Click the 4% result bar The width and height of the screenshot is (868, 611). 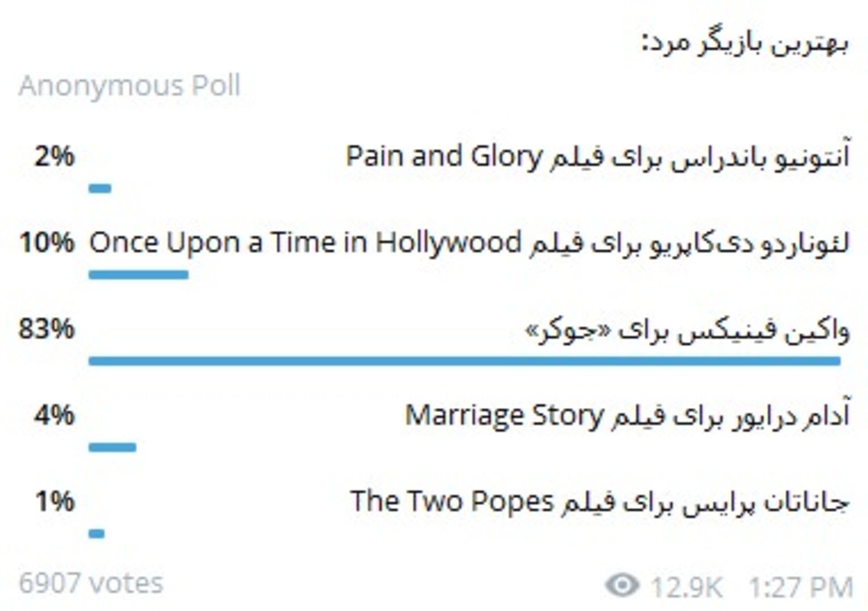click(x=113, y=447)
